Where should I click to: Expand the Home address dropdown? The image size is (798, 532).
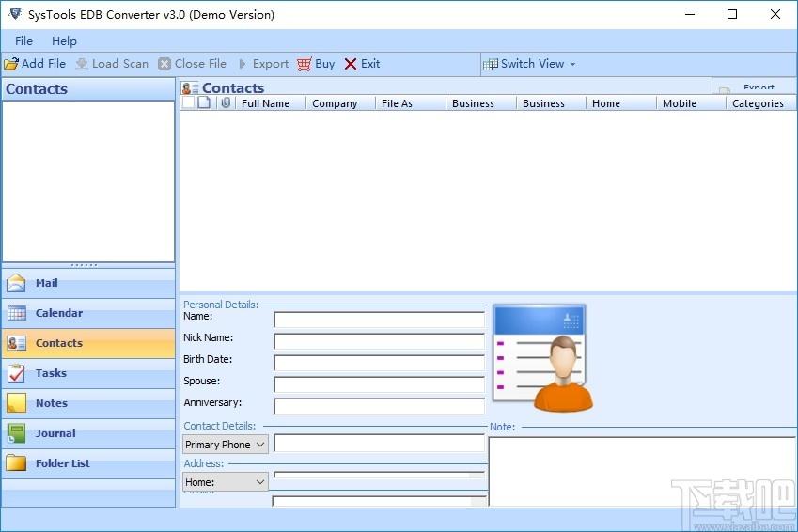point(226,481)
